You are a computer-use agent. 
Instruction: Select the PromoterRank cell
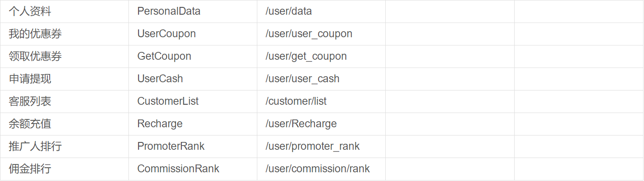click(x=193, y=147)
